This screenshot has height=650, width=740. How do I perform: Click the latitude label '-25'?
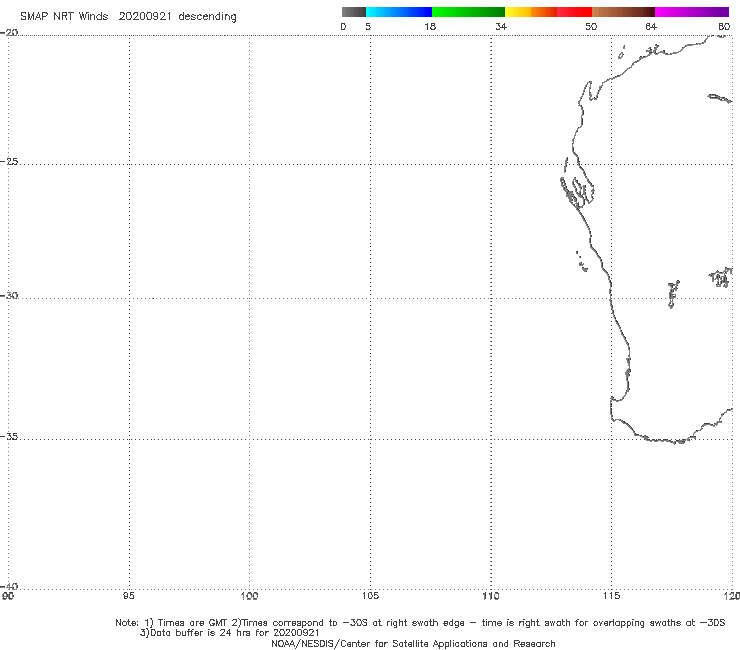point(9,161)
